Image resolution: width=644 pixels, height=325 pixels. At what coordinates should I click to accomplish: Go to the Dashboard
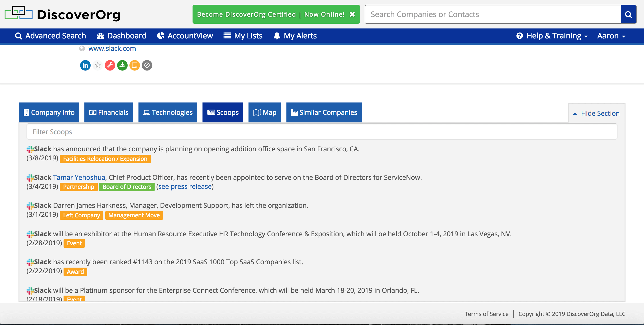tap(121, 36)
